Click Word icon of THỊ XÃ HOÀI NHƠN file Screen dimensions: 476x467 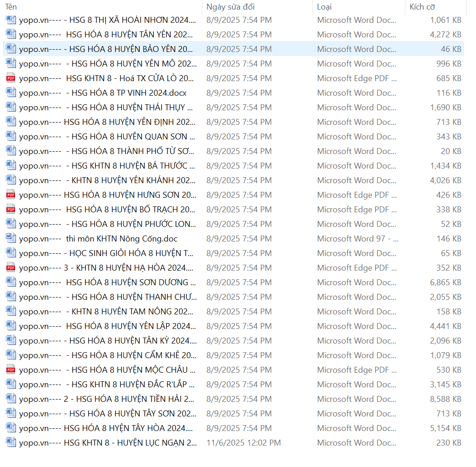click(10, 20)
